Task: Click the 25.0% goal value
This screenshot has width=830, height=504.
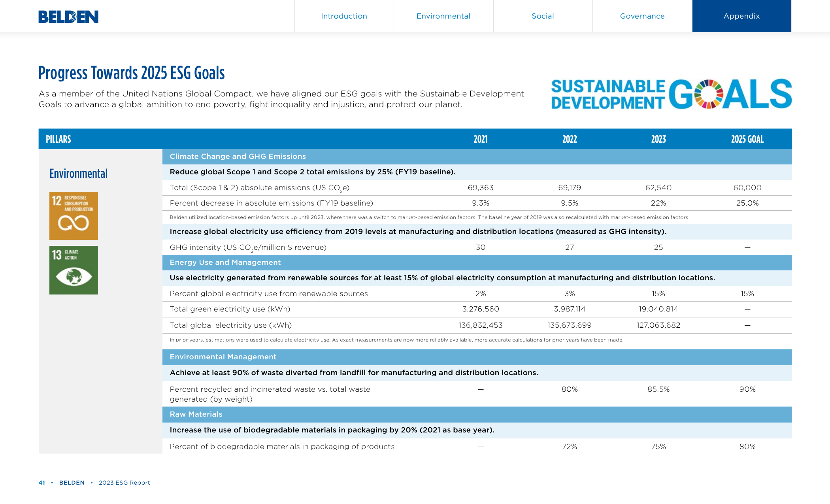Action: click(x=747, y=203)
